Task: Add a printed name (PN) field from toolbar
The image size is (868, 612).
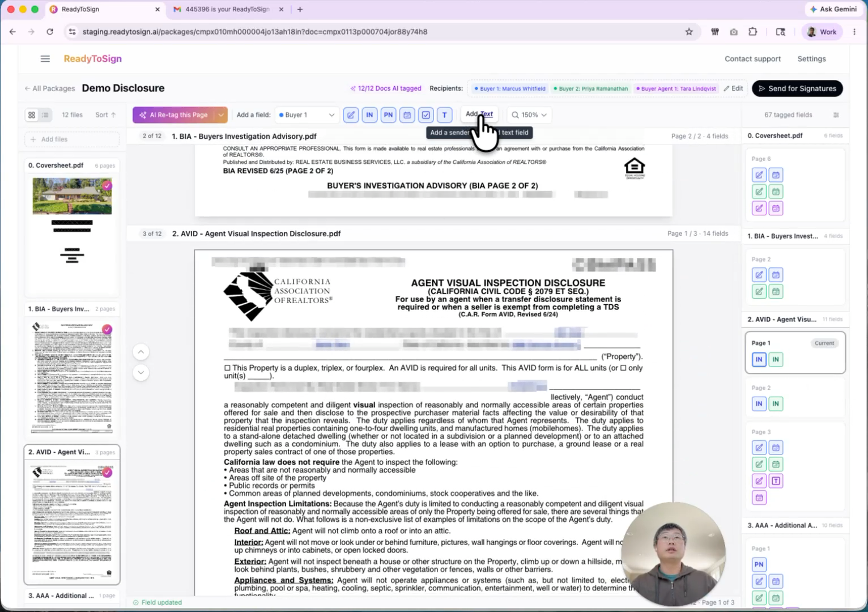Action: click(388, 115)
